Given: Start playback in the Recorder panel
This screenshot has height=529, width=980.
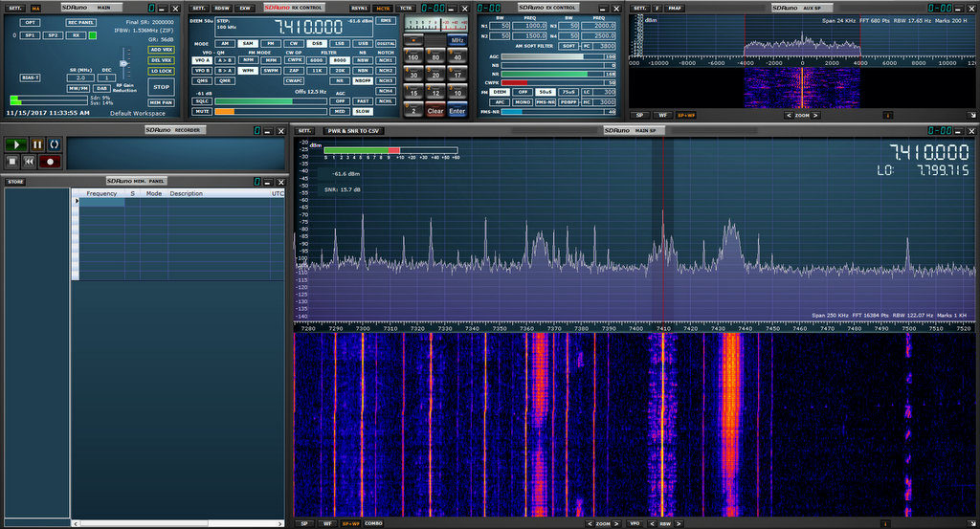Looking at the screenshot, I should point(16,144).
